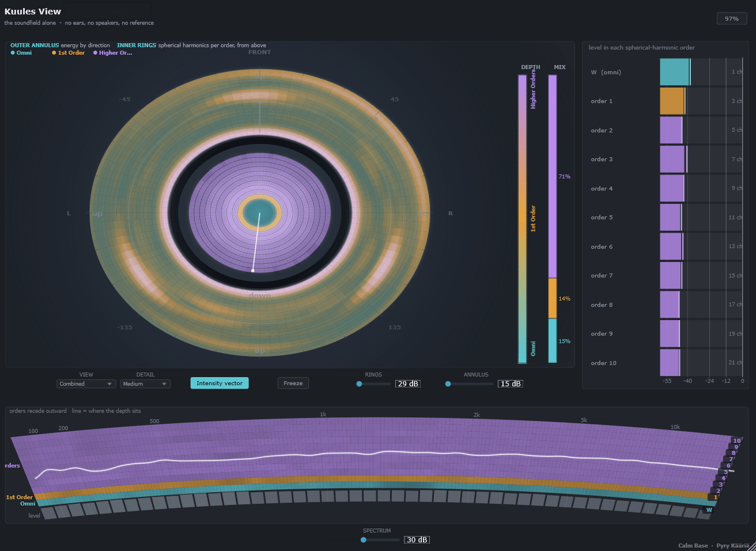Click the W (omni) level bar
Viewport: 756px width, 551px height.
(x=675, y=72)
